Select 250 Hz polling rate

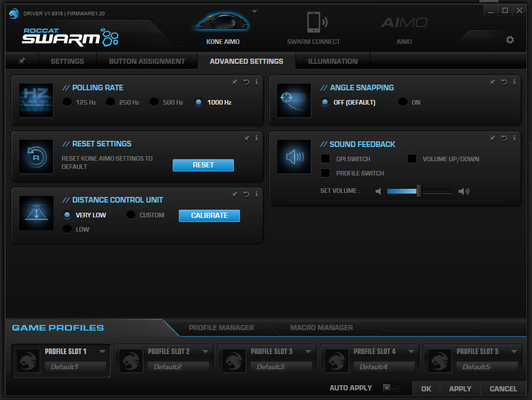(x=110, y=102)
